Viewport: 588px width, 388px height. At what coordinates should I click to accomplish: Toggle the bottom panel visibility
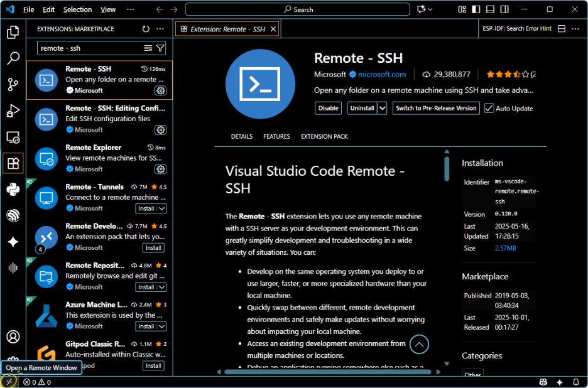coord(490,9)
